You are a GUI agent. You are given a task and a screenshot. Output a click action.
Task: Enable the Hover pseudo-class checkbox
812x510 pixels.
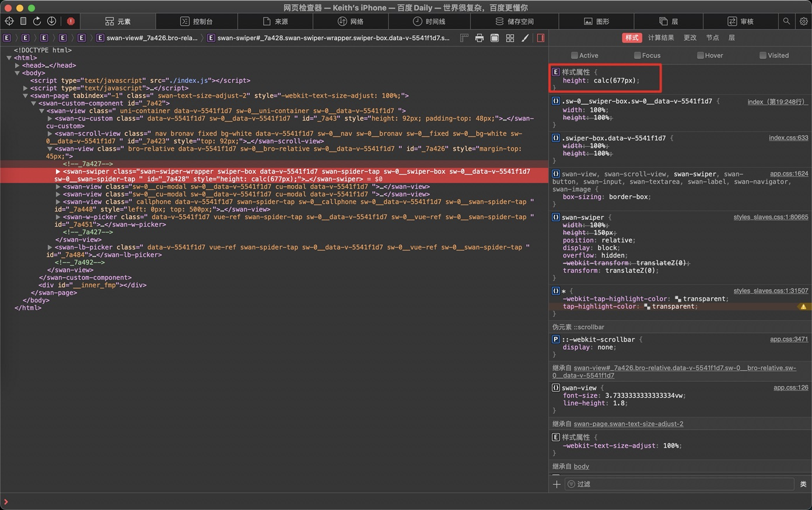pos(701,55)
